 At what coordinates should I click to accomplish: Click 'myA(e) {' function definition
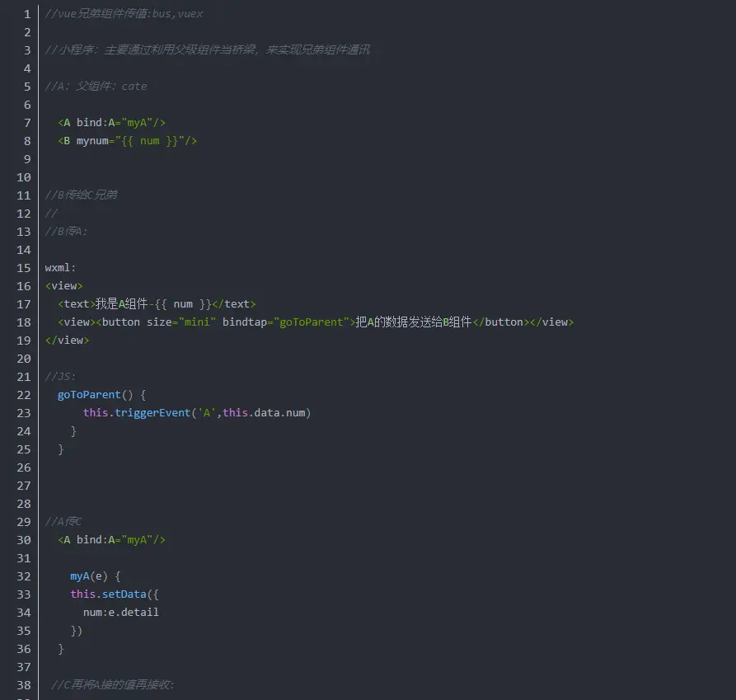(x=96, y=576)
